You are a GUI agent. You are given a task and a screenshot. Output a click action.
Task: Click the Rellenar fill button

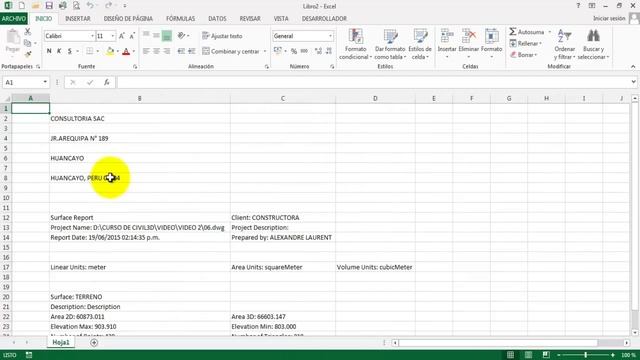(525, 43)
